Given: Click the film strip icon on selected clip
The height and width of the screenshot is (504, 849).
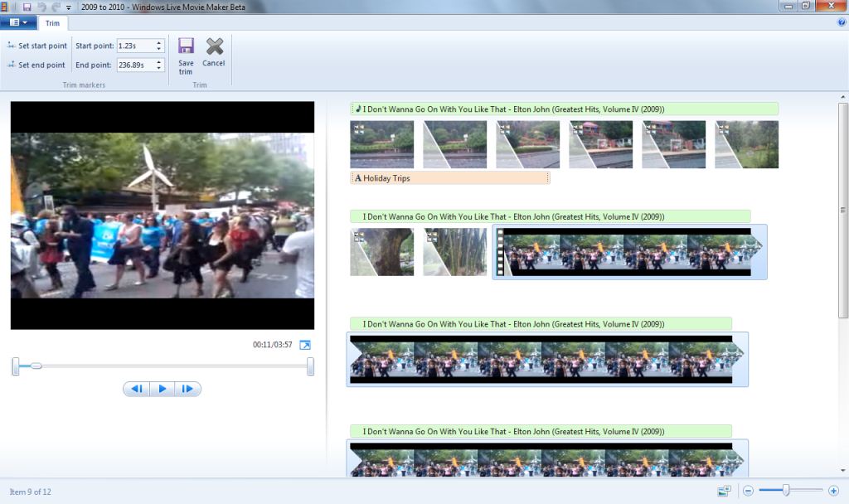Looking at the screenshot, I should [x=501, y=252].
